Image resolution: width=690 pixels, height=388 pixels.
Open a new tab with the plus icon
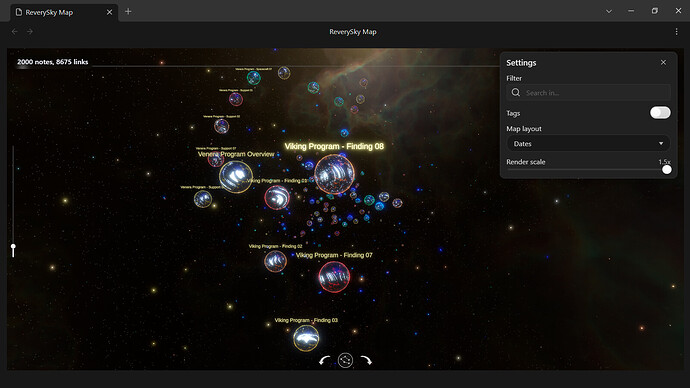click(x=128, y=12)
